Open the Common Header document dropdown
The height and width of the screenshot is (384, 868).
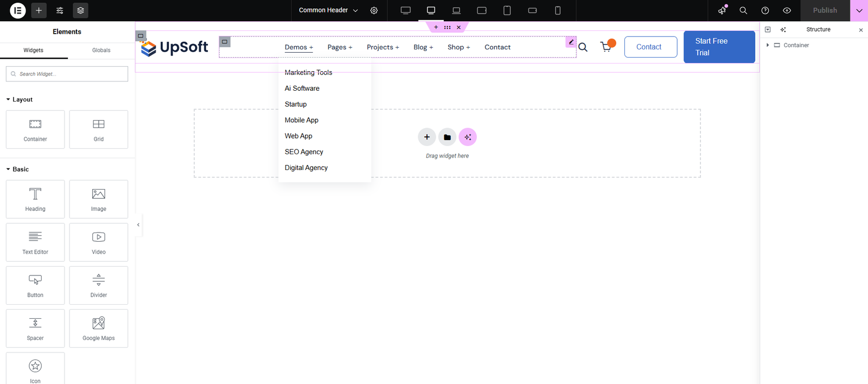point(328,10)
